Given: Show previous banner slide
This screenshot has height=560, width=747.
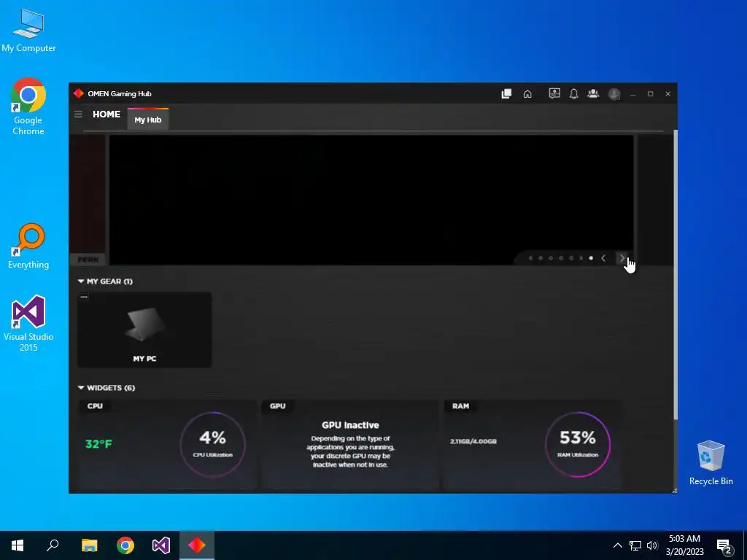Looking at the screenshot, I should point(603,258).
